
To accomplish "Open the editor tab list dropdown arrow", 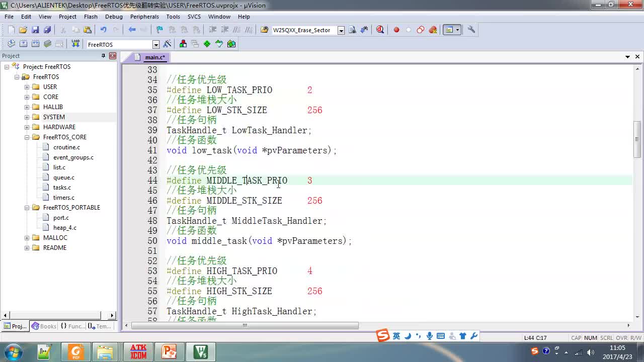I will (627, 56).
